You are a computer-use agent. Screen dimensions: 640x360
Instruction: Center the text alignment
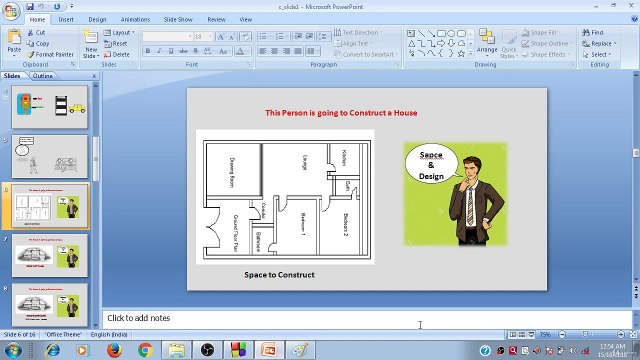click(275, 51)
